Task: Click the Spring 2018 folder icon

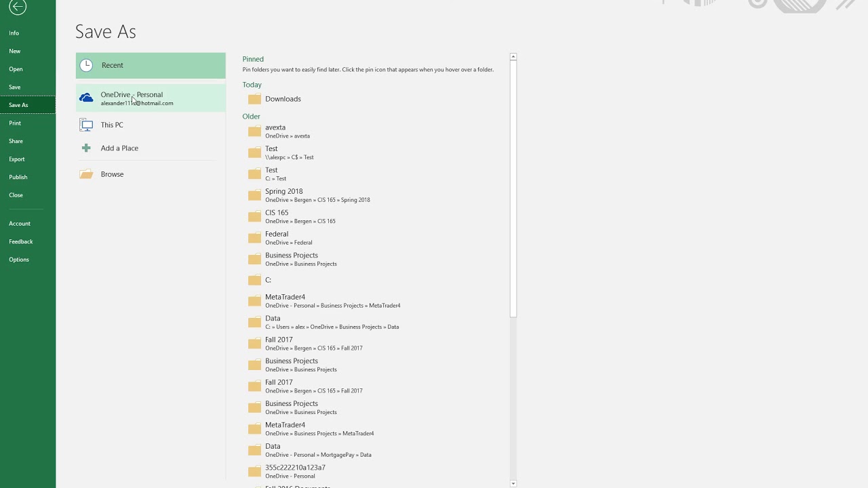Action: 254,195
